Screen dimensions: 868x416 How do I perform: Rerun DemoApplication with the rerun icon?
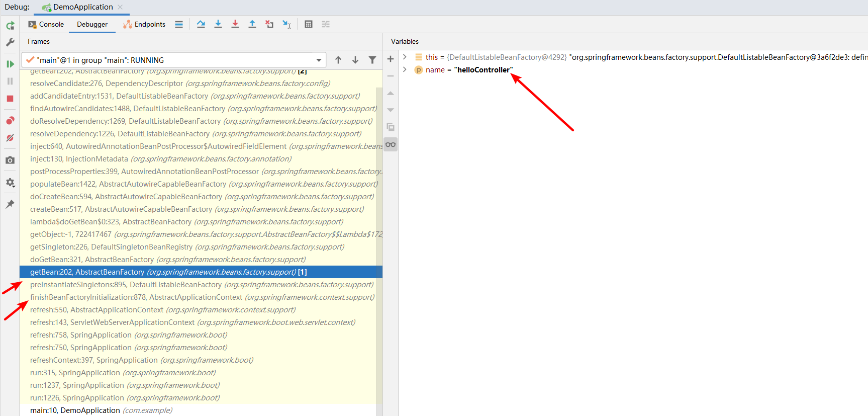click(x=10, y=25)
